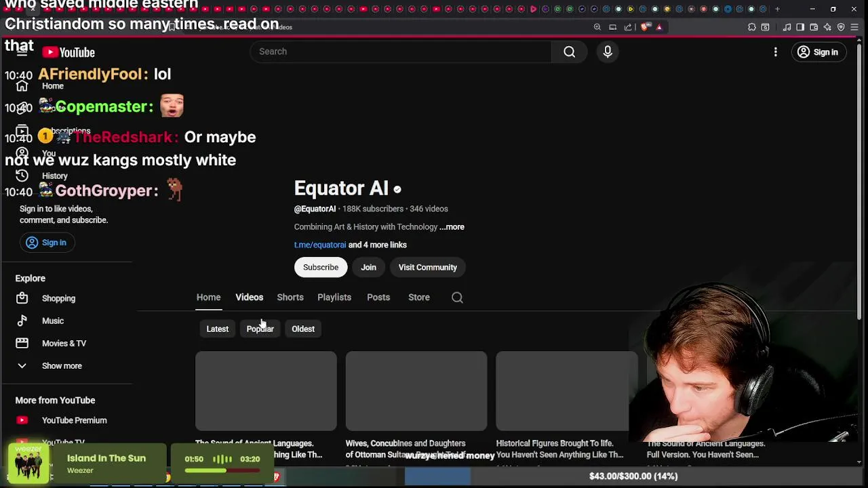This screenshot has width=868, height=488.
Task: Open Shopping in Explore section
Action: pos(58,298)
